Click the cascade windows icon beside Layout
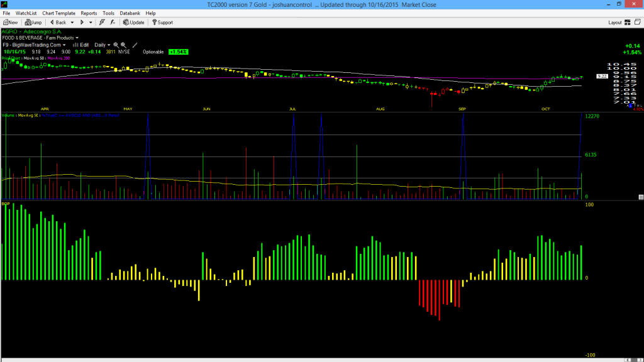This screenshot has height=362, width=644. point(638,22)
